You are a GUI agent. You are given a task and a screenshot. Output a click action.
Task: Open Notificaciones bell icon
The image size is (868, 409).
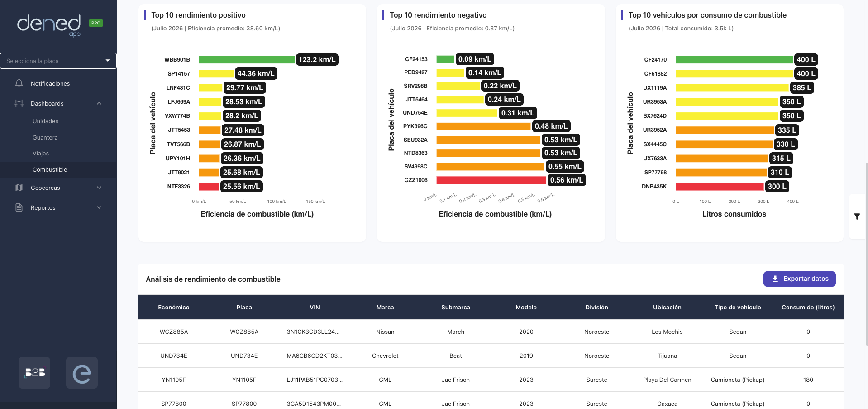(x=19, y=83)
